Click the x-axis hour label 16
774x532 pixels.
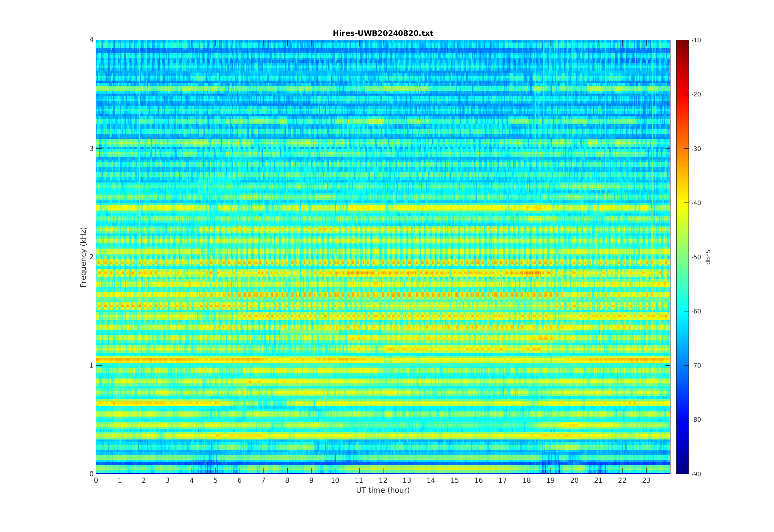click(x=479, y=480)
